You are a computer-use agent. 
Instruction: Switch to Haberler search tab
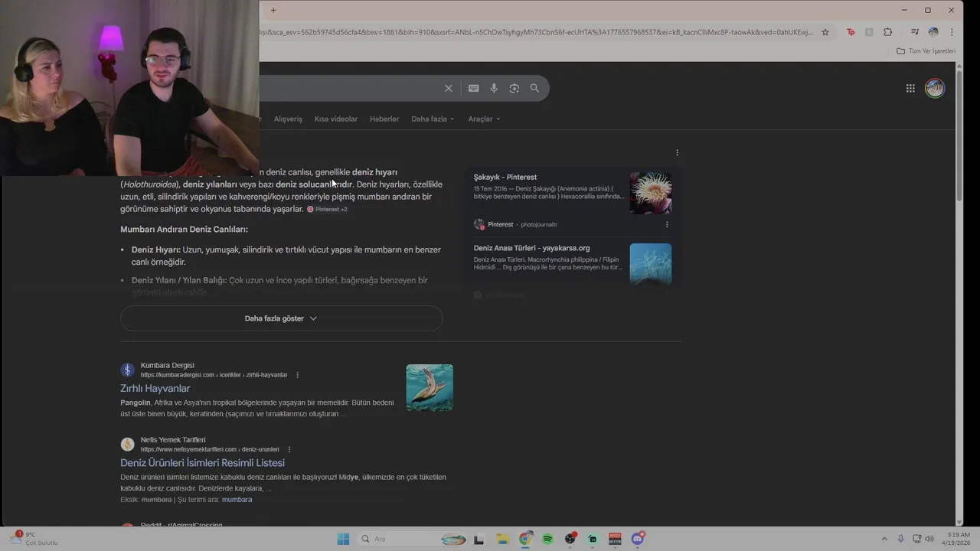[x=384, y=119]
